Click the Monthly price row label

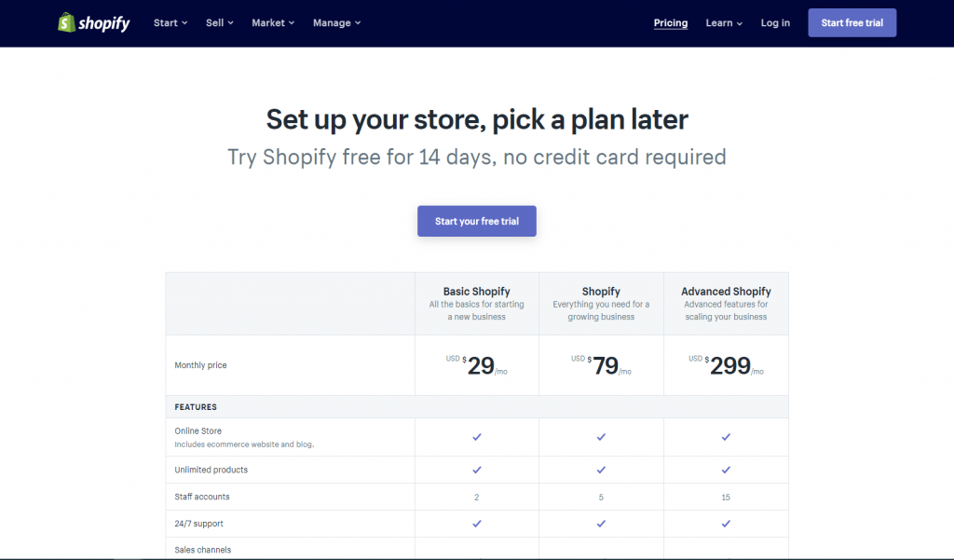click(201, 365)
